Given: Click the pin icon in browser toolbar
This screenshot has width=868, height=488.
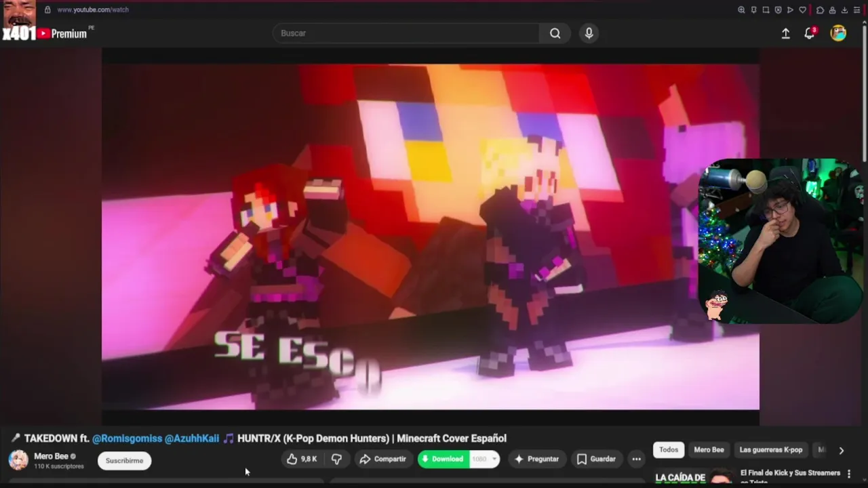Looking at the screenshot, I should 753,9.
